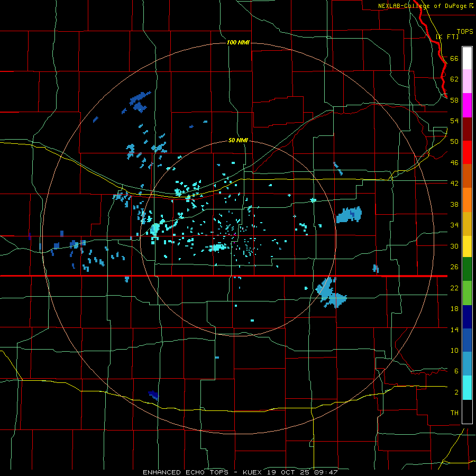Click the white color swatch in legend
476x476 pixels.
click(x=467, y=58)
